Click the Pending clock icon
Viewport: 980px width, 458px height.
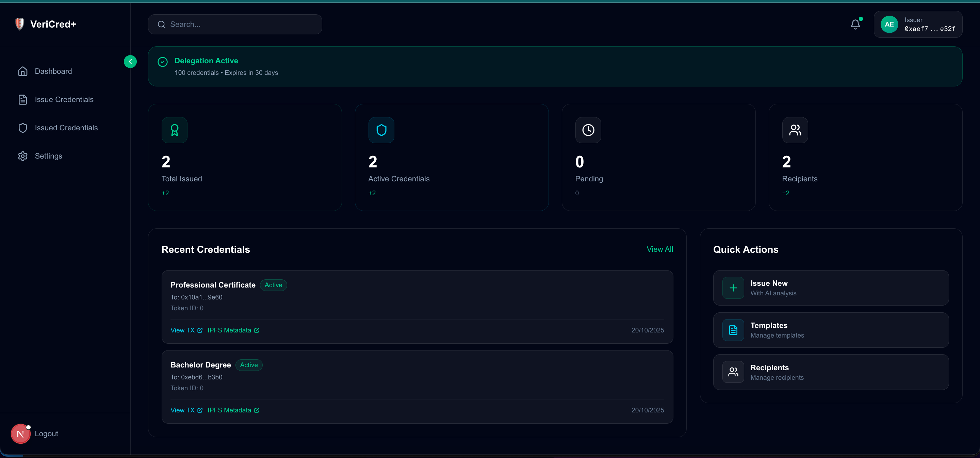coord(588,130)
